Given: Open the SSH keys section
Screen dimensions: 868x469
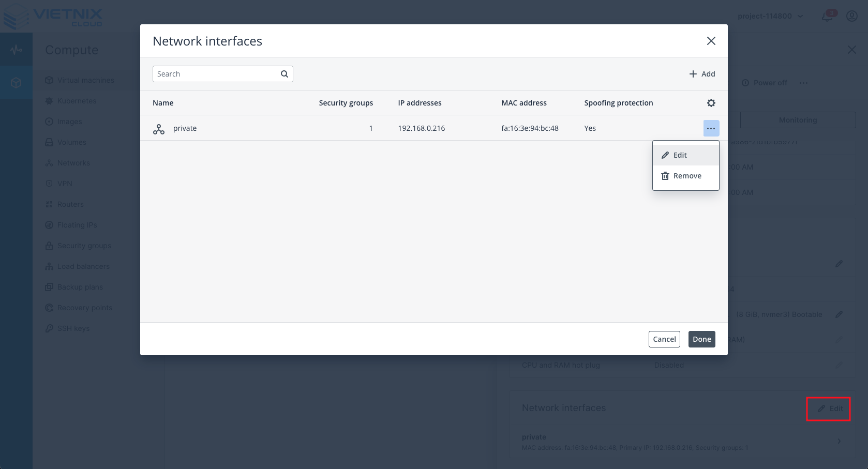Looking at the screenshot, I should tap(73, 328).
